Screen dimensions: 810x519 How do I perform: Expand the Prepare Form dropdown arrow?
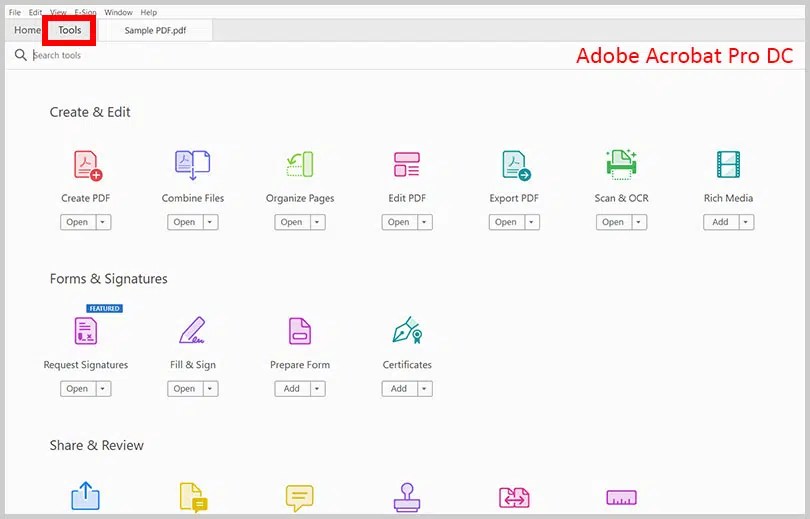click(317, 388)
